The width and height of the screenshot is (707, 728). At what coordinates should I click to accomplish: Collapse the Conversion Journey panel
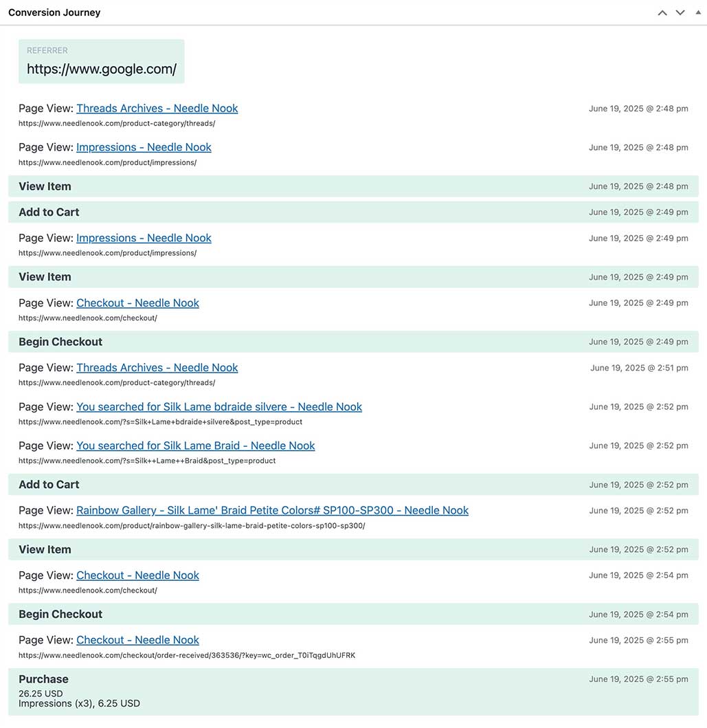coord(698,12)
